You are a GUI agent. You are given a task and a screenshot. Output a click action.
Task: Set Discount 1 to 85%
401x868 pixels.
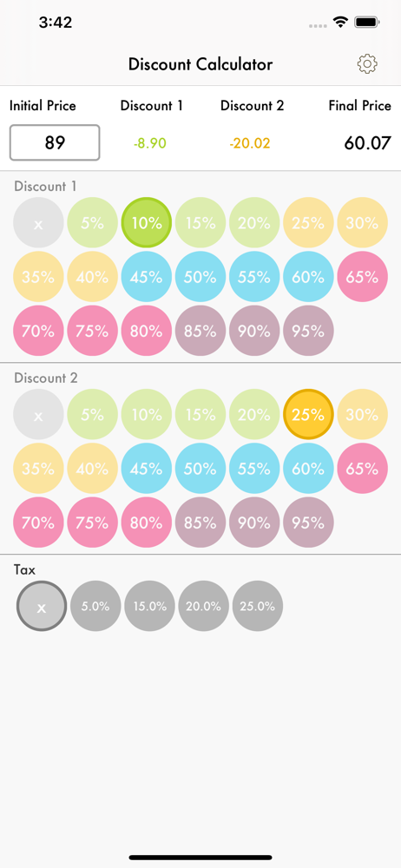coord(200,331)
